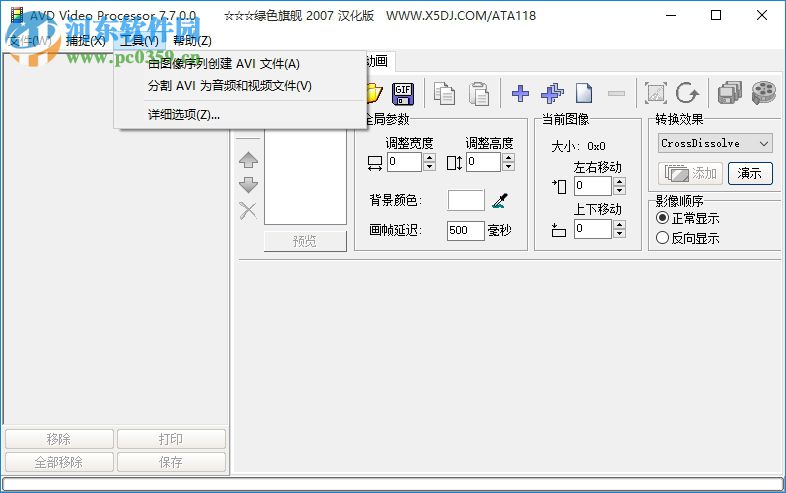Click the crop frame toolbar icon

coord(656,93)
